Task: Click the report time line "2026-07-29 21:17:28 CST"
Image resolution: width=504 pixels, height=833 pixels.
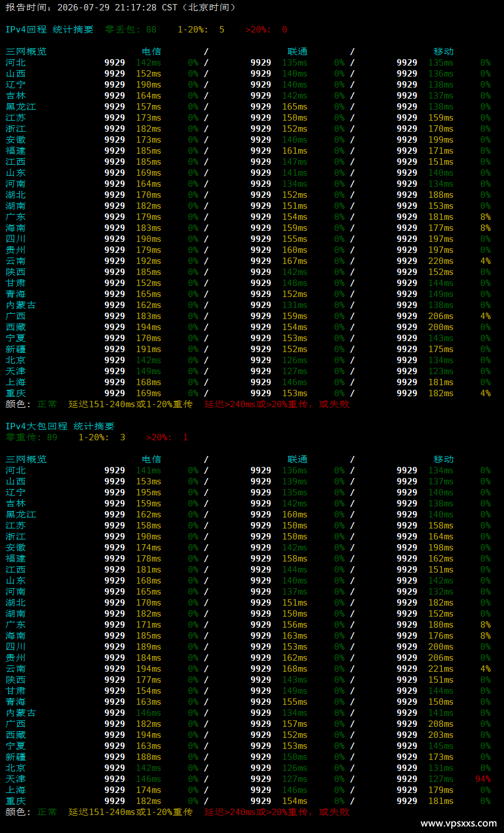Action: pyautogui.click(x=117, y=8)
